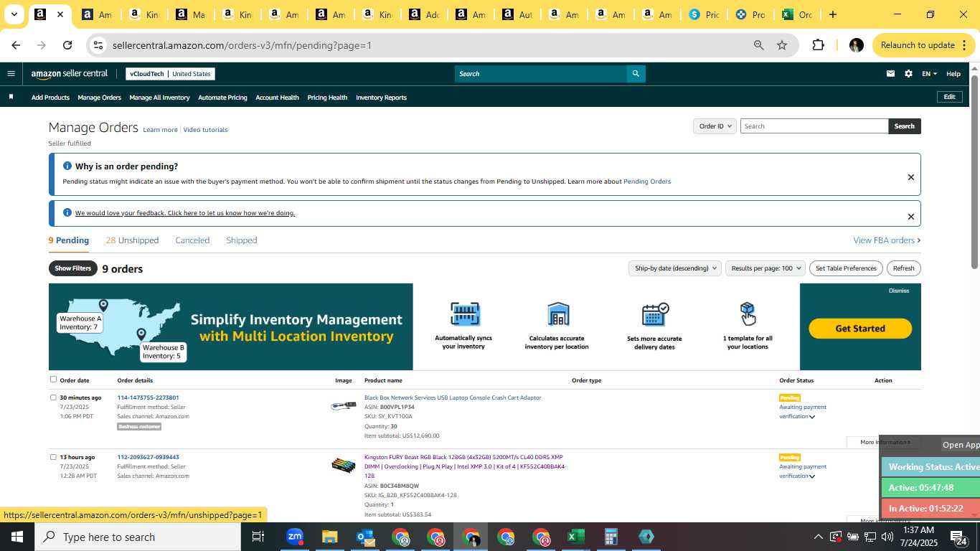This screenshot has height=551, width=980.
Task: Open Manage All Inventory in the nav bar
Action: click(159, 98)
